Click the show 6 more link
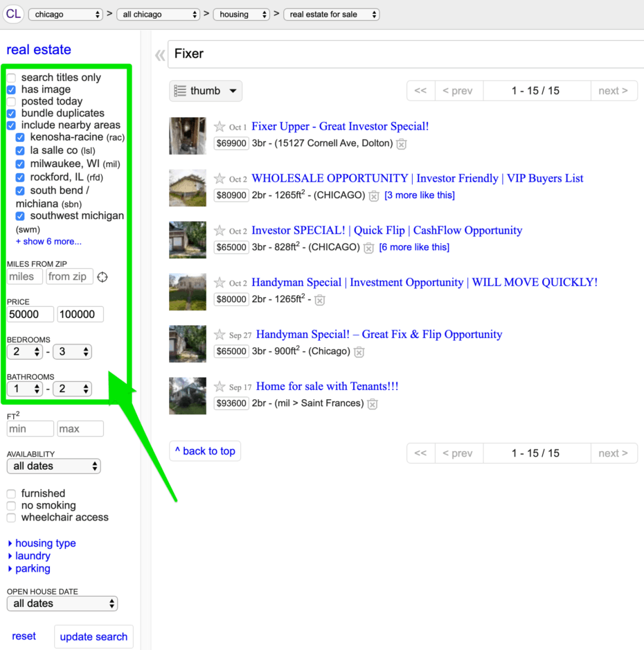This screenshot has height=650, width=644. (x=48, y=242)
